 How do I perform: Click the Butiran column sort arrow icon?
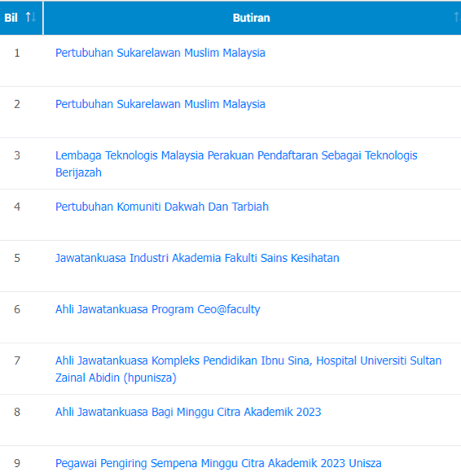(457, 17)
